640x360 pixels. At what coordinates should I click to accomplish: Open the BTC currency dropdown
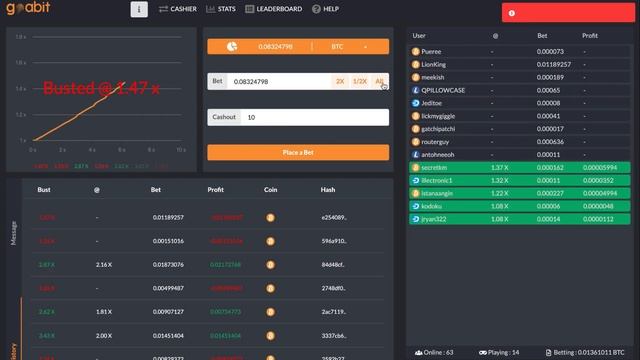(x=350, y=47)
